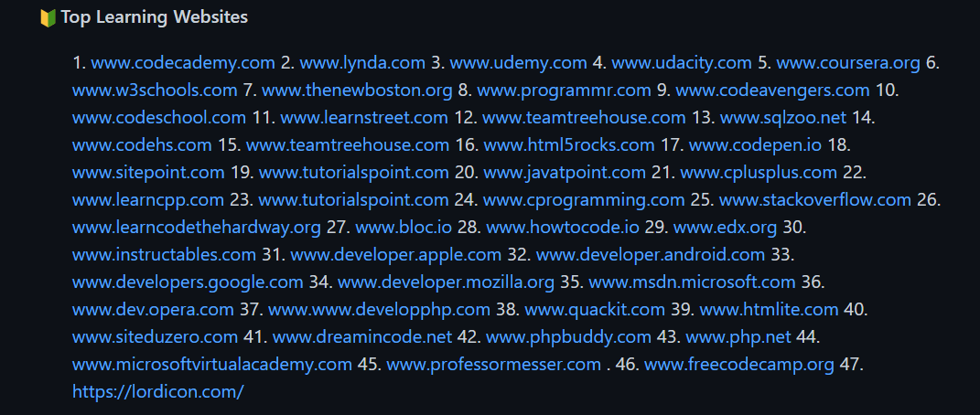Follow the www.w3schools.com link
The width and height of the screenshot is (980, 415).
coord(155,90)
